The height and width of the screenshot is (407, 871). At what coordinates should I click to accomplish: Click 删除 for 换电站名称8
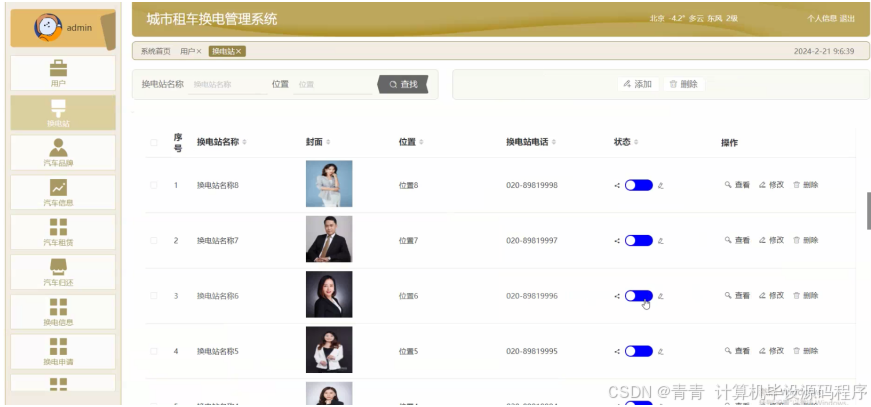805,185
